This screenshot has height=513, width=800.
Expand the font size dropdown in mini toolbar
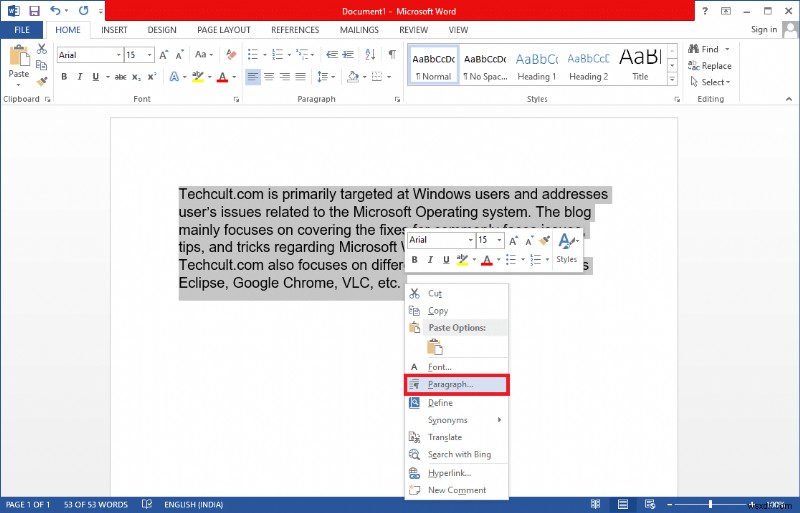point(497,240)
